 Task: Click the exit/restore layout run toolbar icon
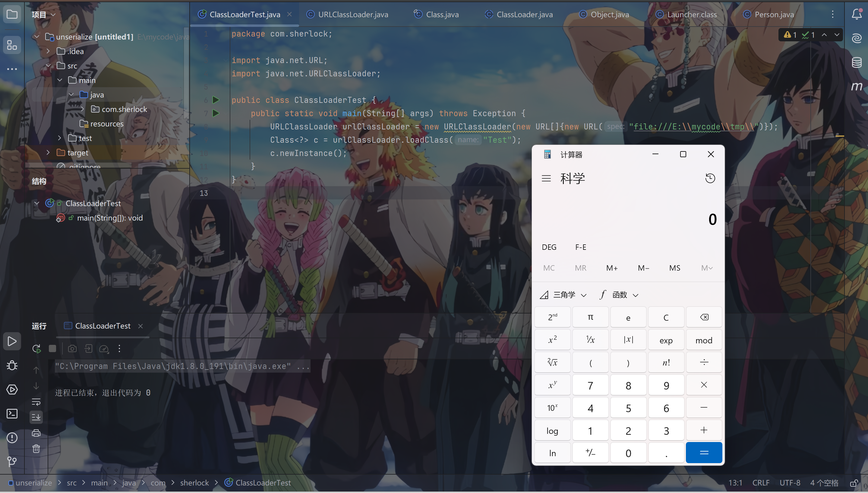88,348
